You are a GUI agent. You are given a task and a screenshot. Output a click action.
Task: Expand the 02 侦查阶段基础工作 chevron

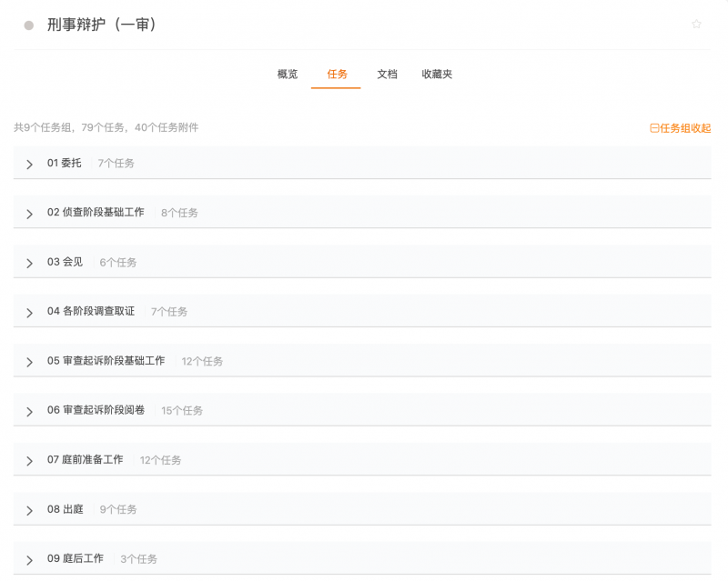[29, 214]
